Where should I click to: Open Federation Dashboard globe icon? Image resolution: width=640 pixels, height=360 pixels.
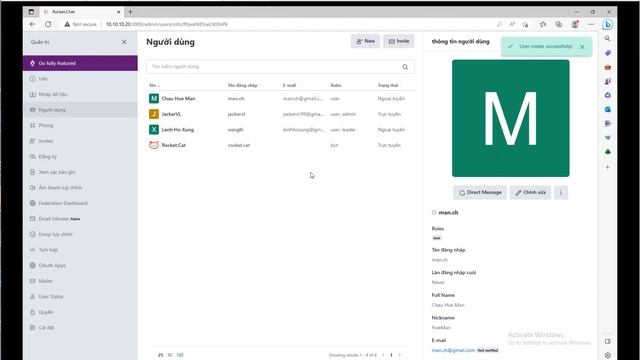[x=33, y=203]
